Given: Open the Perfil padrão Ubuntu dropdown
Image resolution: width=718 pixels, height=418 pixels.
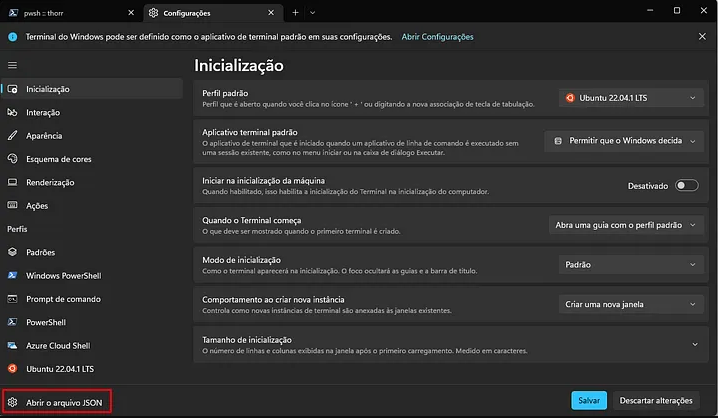Looking at the screenshot, I should pos(631,98).
